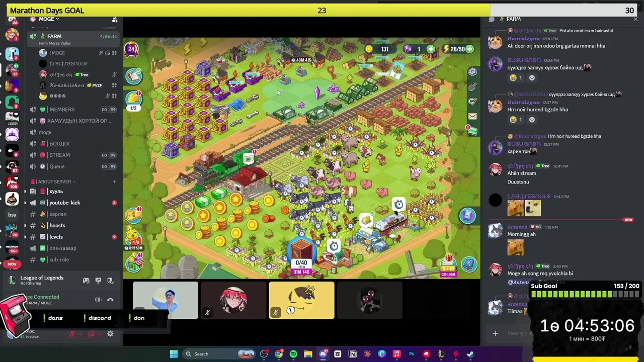
Task: Open the game quest book icon
Action: coord(134,76)
